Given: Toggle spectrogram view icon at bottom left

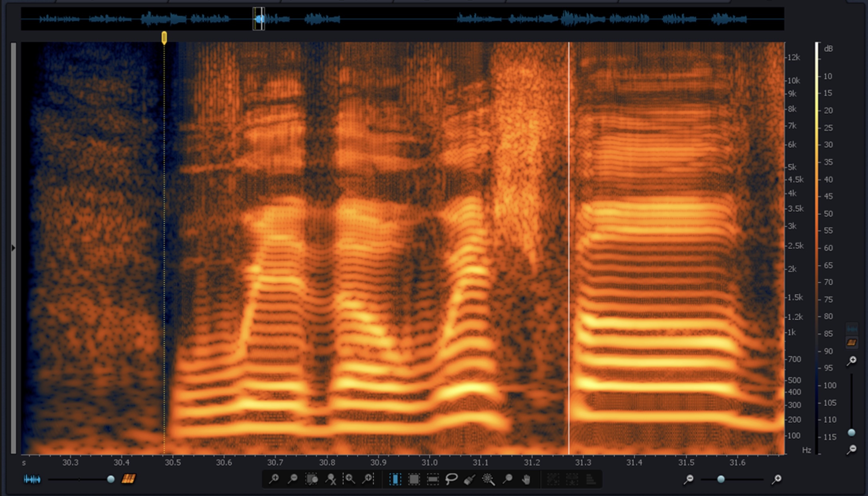Looking at the screenshot, I should [x=128, y=478].
